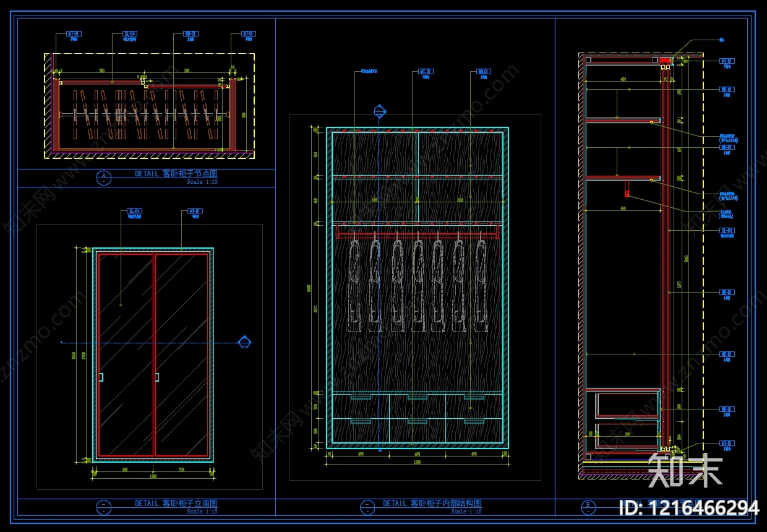Image resolution: width=767 pixels, height=532 pixels.
Task: Select the title DETAIL 客卧柜子立面图
Action: pyautogui.click(x=176, y=504)
